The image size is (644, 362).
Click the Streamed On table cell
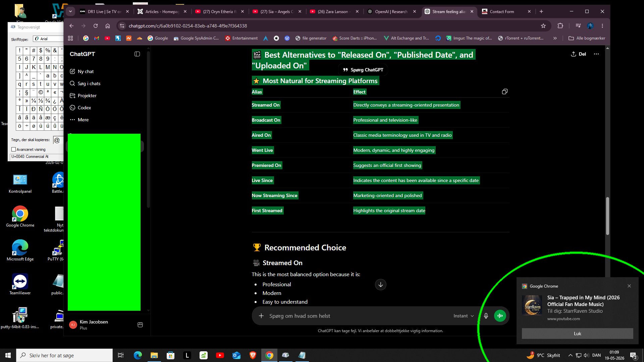tap(266, 105)
